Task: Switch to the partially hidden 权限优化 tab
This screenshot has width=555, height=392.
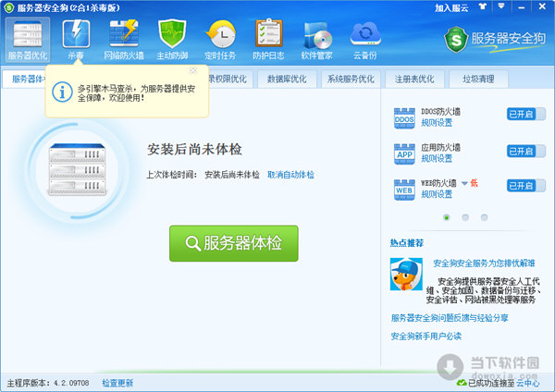Action: click(x=230, y=79)
